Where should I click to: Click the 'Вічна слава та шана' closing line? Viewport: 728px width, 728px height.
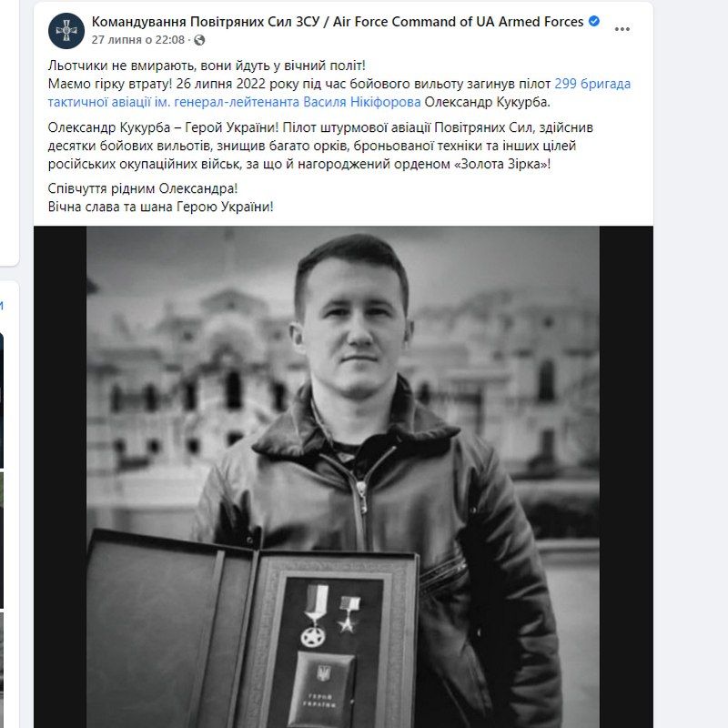click(x=161, y=207)
